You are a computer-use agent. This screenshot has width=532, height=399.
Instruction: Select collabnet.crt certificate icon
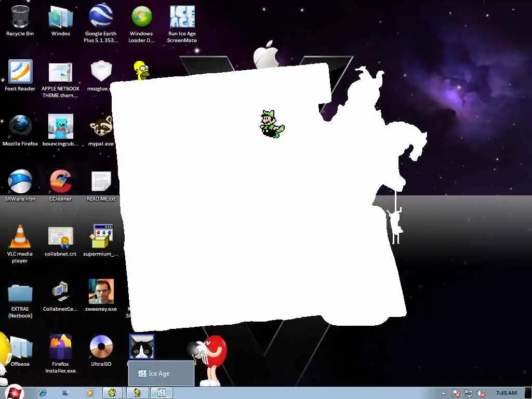(x=60, y=241)
